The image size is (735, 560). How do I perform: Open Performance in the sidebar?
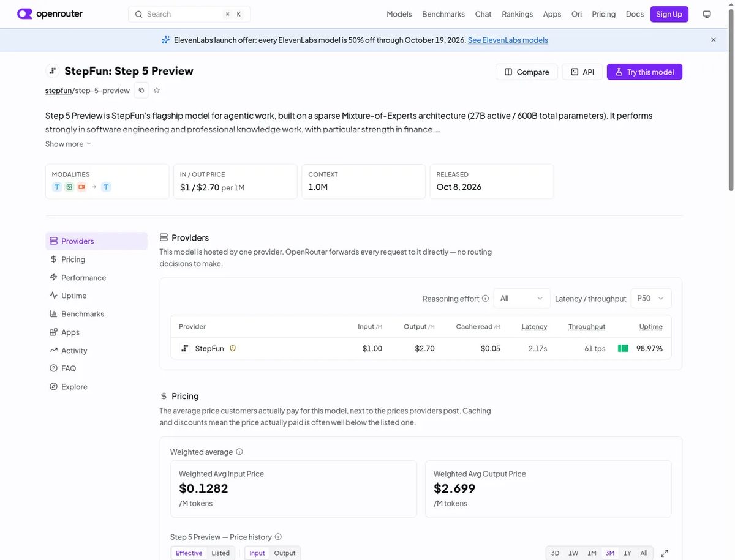click(96, 278)
